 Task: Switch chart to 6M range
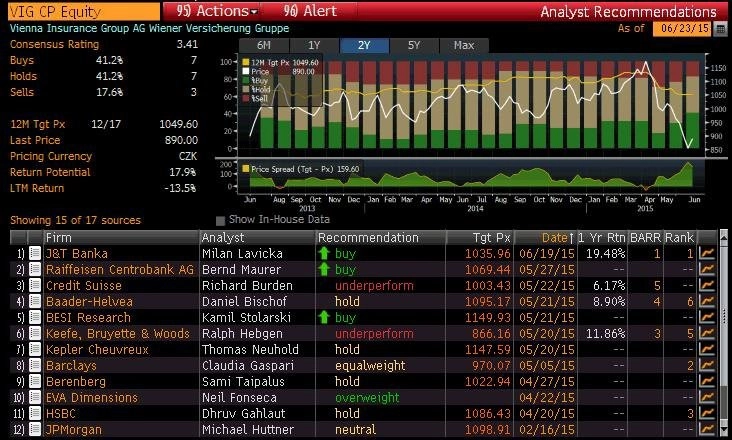pos(264,45)
